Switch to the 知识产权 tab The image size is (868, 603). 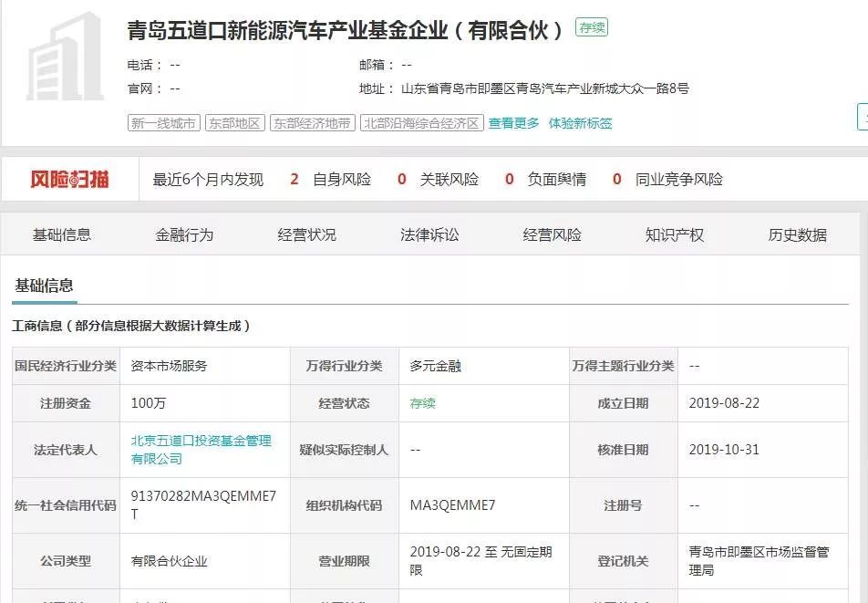[674, 234]
